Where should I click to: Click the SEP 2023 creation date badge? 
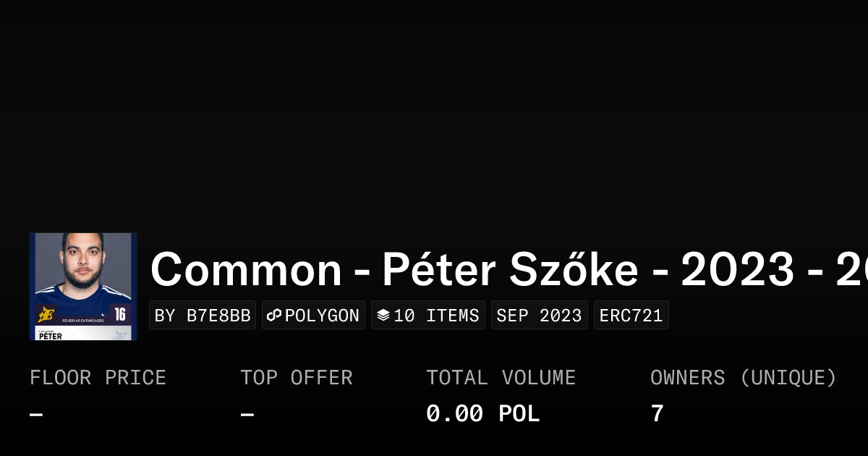coord(539,316)
